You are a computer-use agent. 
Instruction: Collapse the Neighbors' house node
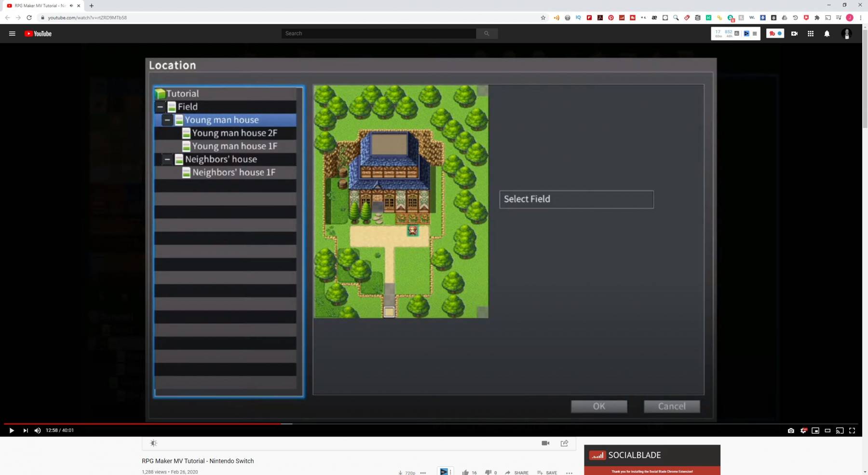pos(167,159)
